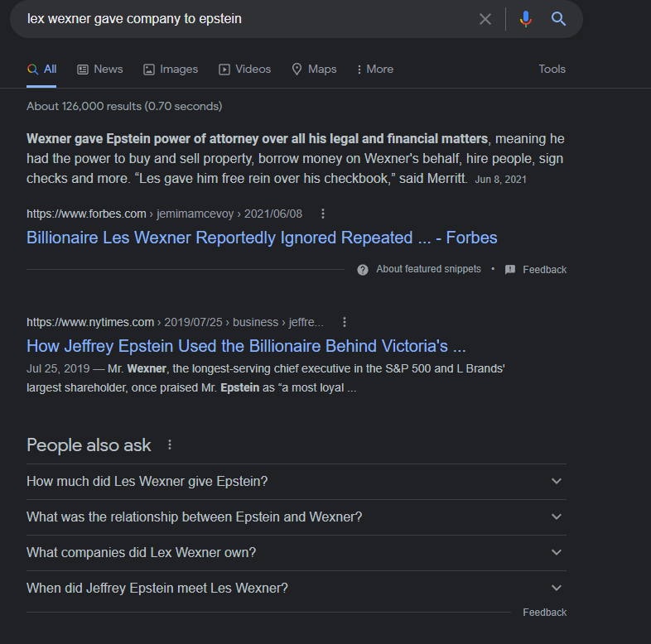This screenshot has width=651, height=644.
Task: Open the NYTimes article on Jeffrey Epstein
Action: point(246,346)
